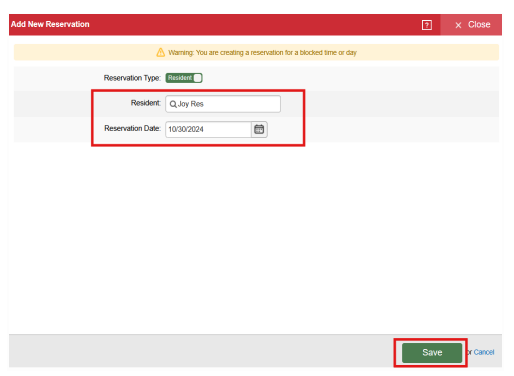The width and height of the screenshot is (514, 376).
Task: Click the Reservation Type label
Action: pos(132,78)
